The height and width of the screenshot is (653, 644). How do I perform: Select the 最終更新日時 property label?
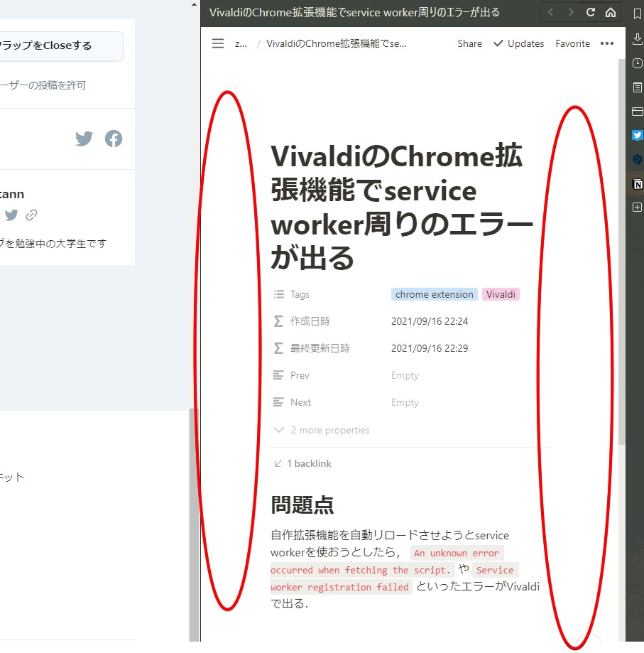coord(312,348)
